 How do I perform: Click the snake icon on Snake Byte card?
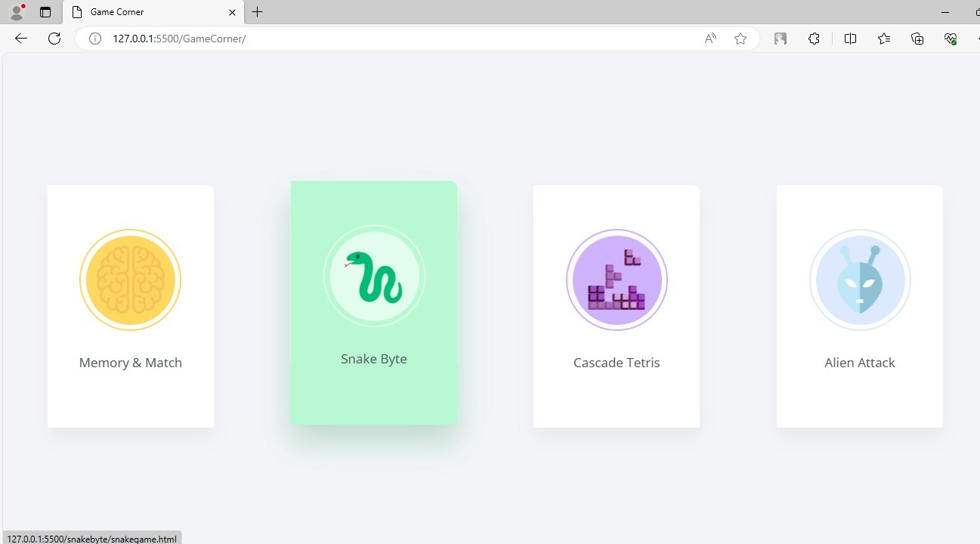pos(374,276)
